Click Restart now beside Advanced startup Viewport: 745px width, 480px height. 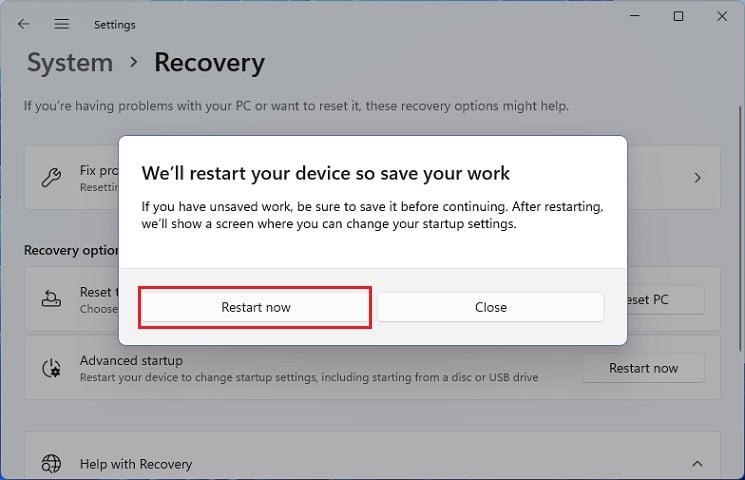tap(643, 368)
